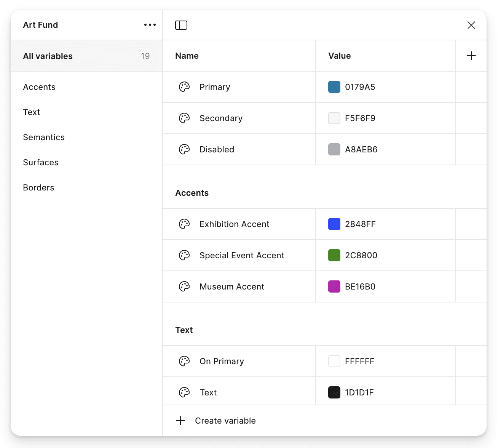498x448 pixels.
Task: Close the variables window
Action: (x=471, y=25)
